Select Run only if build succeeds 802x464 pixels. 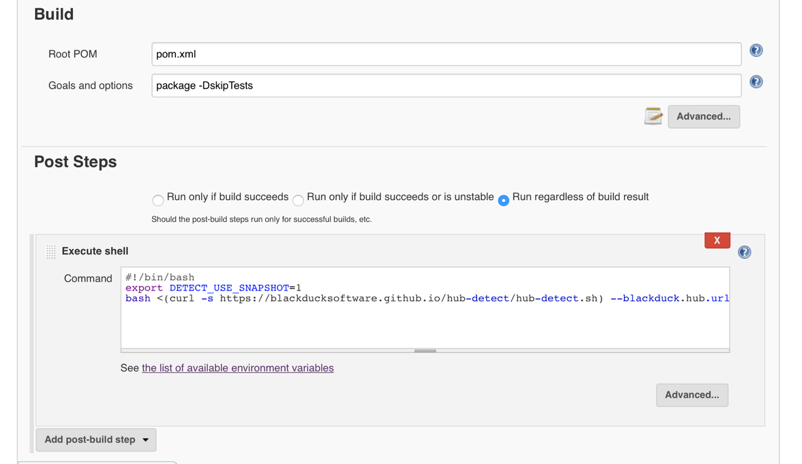(158, 200)
